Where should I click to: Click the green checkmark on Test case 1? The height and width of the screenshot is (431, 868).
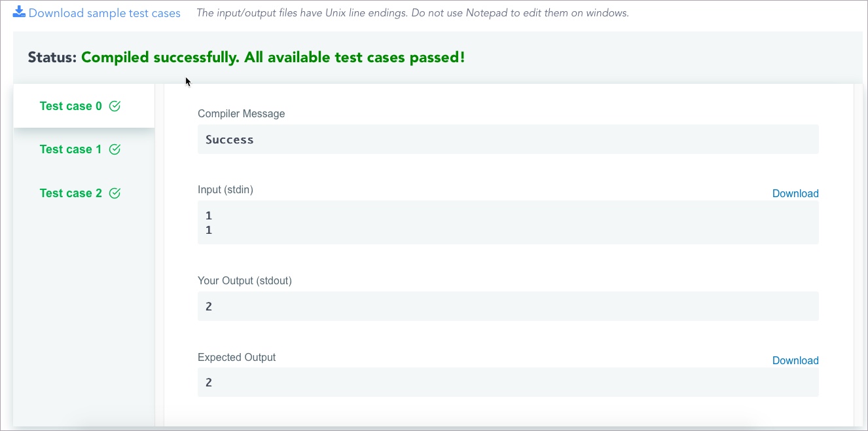click(x=115, y=149)
